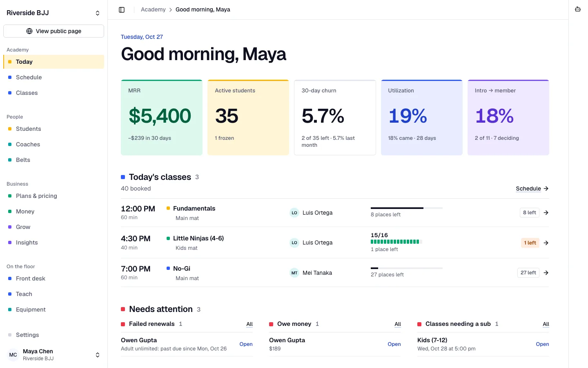Click the arrow on the Fundamentals class row

(x=546, y=213)
